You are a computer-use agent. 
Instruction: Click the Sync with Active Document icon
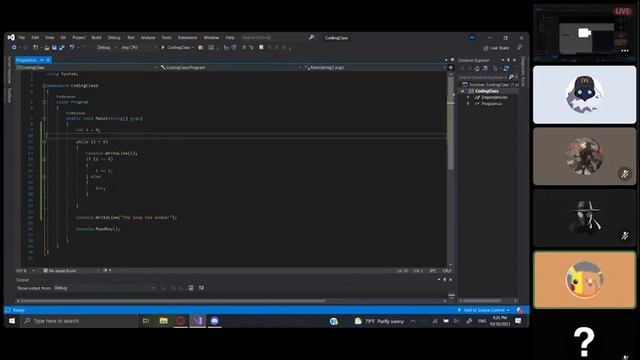tap(506, 69)
